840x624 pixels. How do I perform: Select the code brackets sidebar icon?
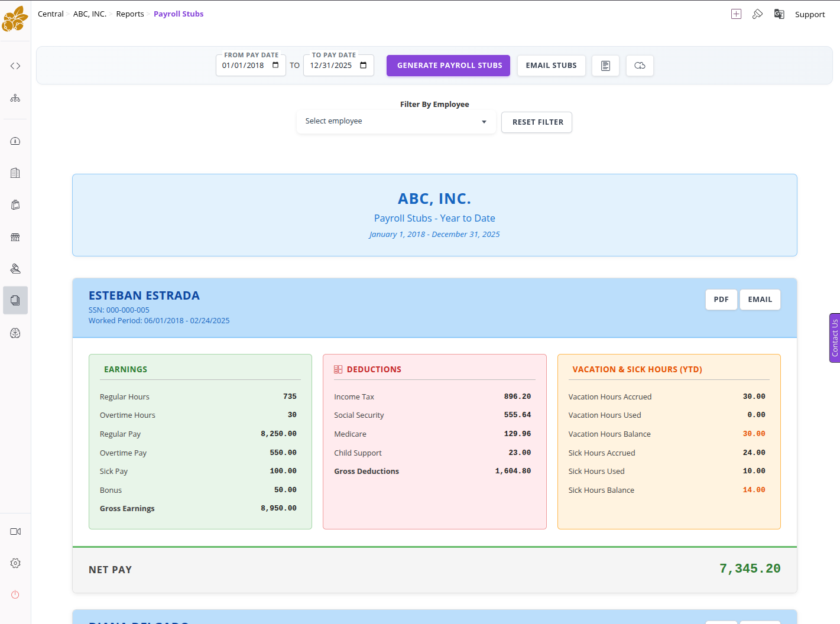click(15, 66)
